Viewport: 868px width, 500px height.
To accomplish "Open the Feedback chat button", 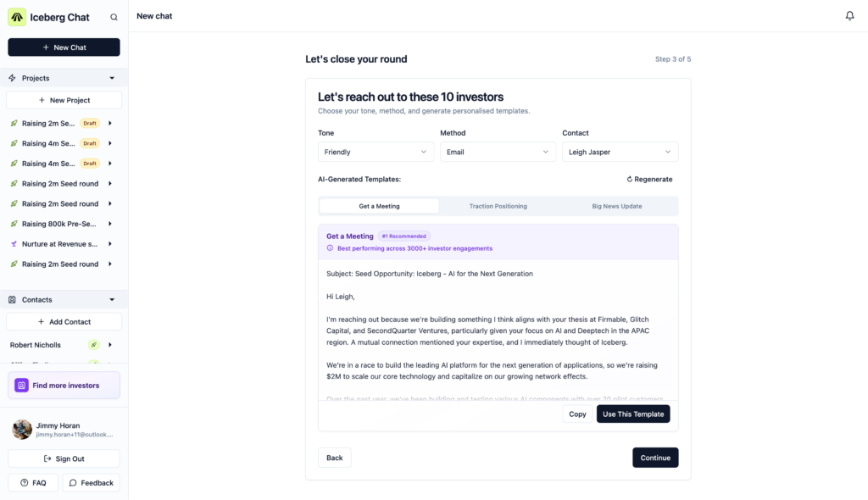I will 91,483.
